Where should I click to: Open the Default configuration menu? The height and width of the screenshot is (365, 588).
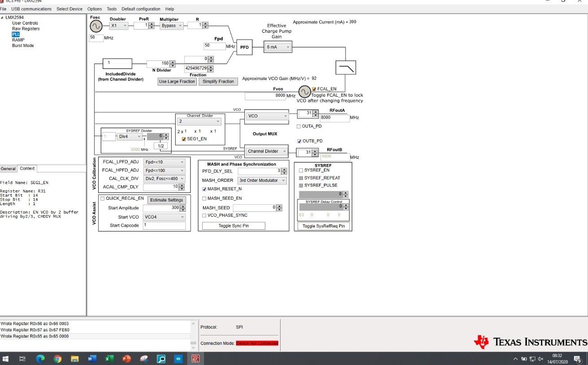[141, 9]
